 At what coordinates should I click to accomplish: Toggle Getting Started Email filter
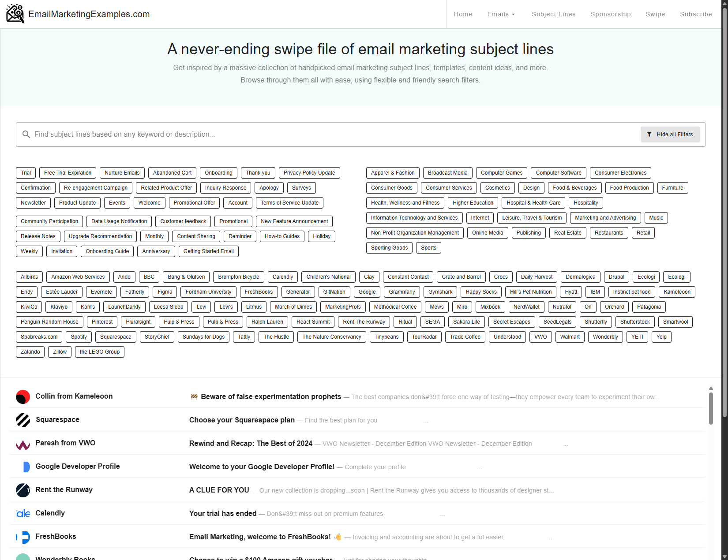point(208,251)
